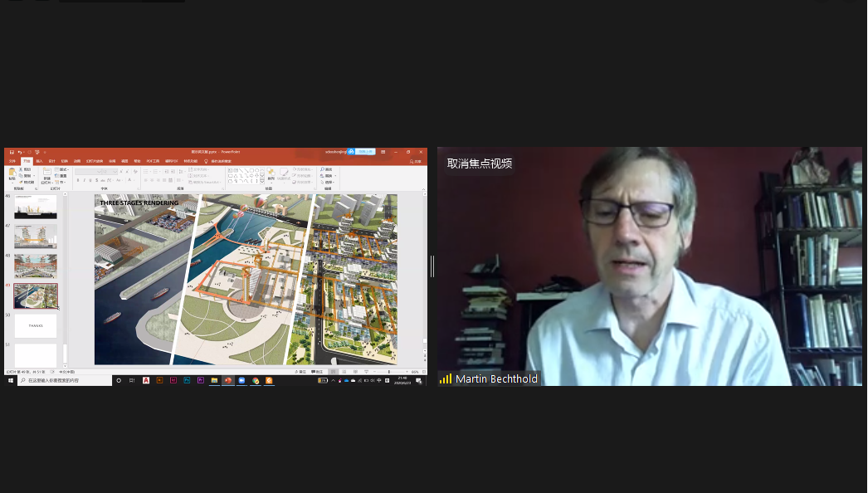Image resolution: width=868 pixels, height=493 pixels.
Task: Switch to the Design ribbon tab
Action: coord(51,161)
